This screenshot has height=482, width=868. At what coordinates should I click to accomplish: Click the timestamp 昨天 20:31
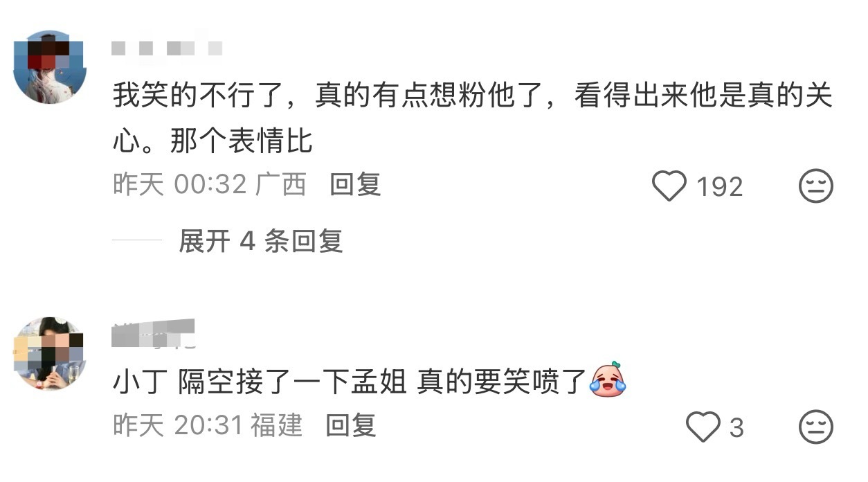[x=177, y=425]
